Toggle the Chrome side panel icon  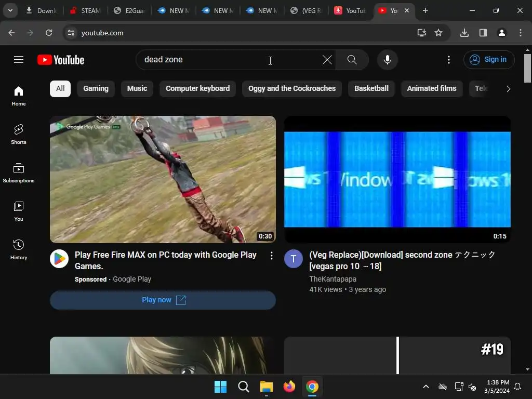[483, 33]
